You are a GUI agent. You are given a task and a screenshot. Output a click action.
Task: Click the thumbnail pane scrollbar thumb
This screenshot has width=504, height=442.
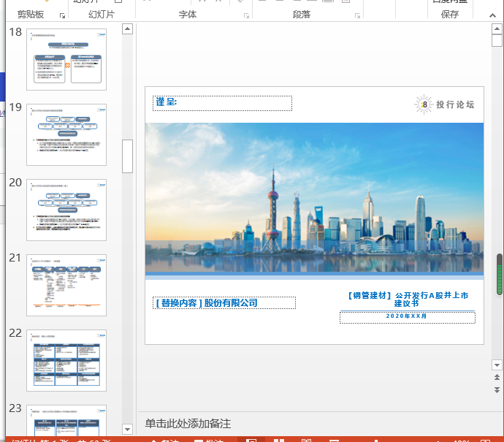(128, 156)
